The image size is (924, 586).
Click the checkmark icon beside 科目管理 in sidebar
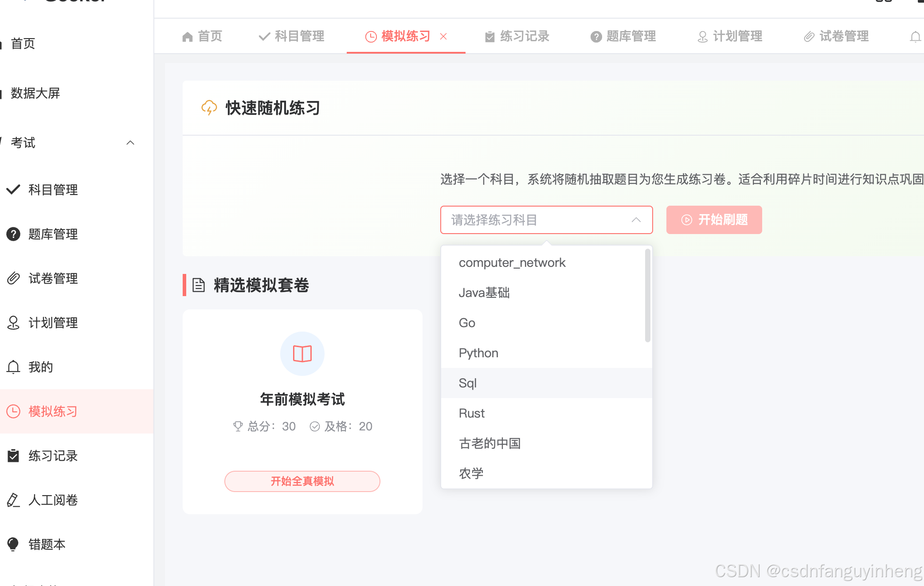coord(13,189)
